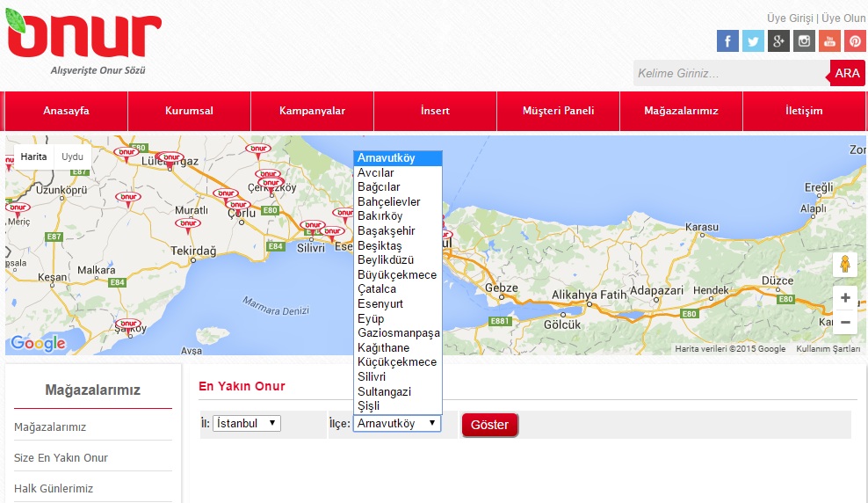The image size is (868, 503).
Task: Open the İnsert menu item
Action: coord(435,111)
